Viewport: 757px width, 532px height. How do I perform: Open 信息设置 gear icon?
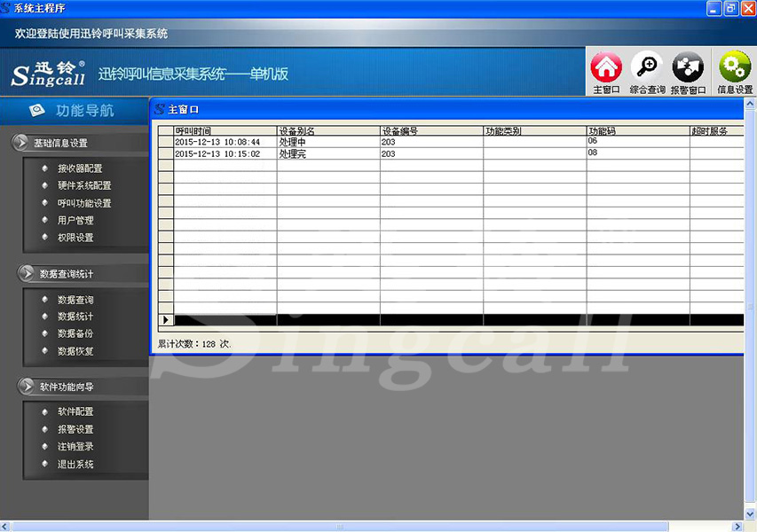734,68
